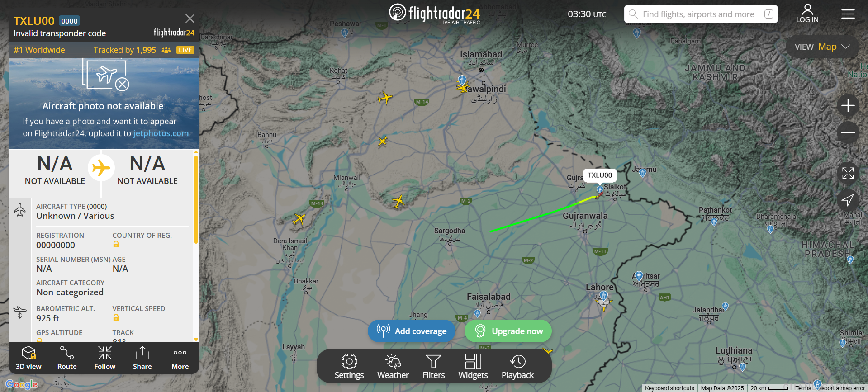This screenshot has height=392, width=868.
Task: Start flight Playback mode
Action: click(x=517, y=366)
